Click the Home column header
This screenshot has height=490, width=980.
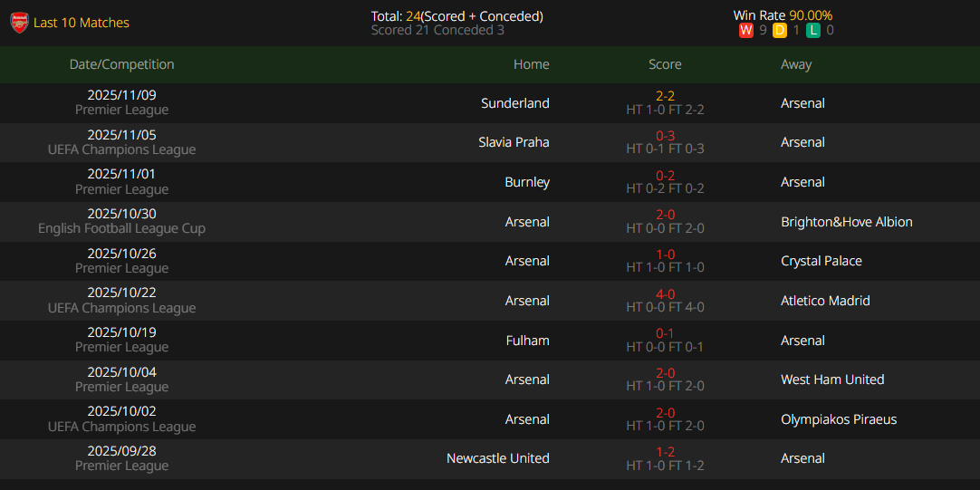[x=531, y=64]
